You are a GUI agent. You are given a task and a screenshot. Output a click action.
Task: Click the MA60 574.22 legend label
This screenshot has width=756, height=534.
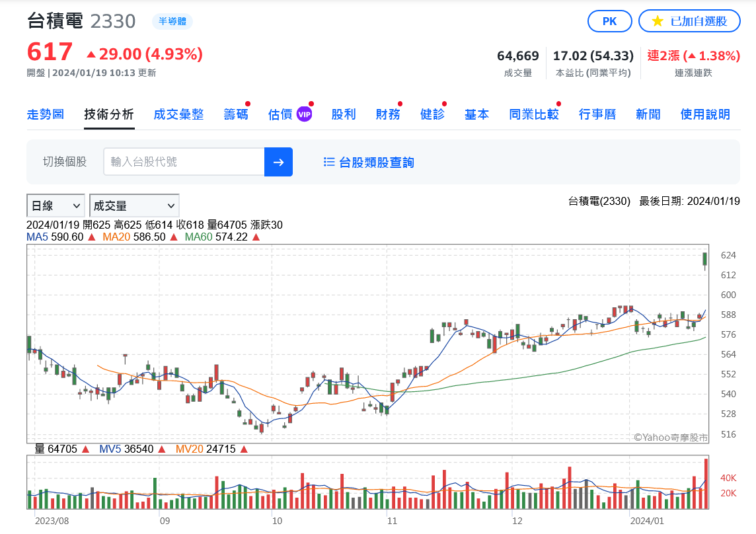(x=217, y=237)
